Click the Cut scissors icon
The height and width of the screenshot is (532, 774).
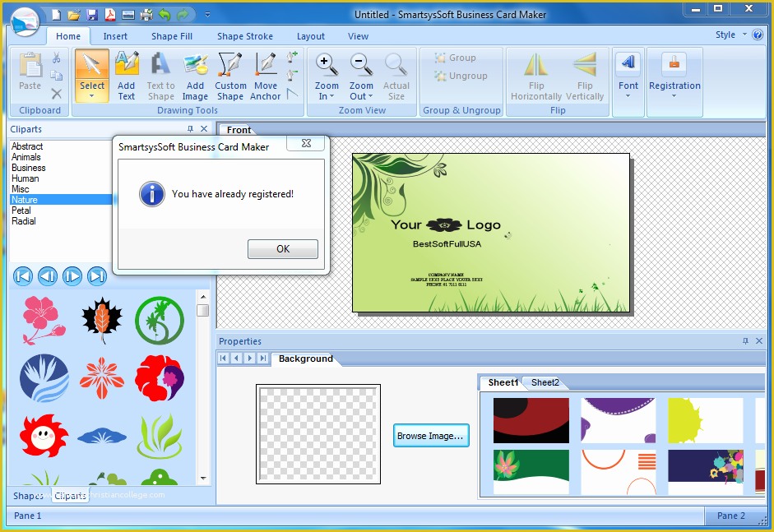tap(57, 58)
